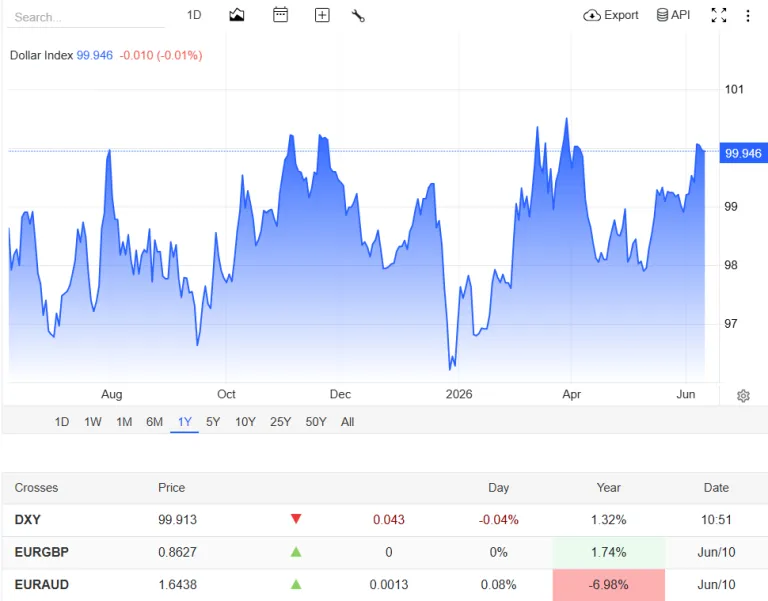Viewport: 768px width, 601px height.
Task: Open the EURAUD cross link
Action: pos(42,584)
